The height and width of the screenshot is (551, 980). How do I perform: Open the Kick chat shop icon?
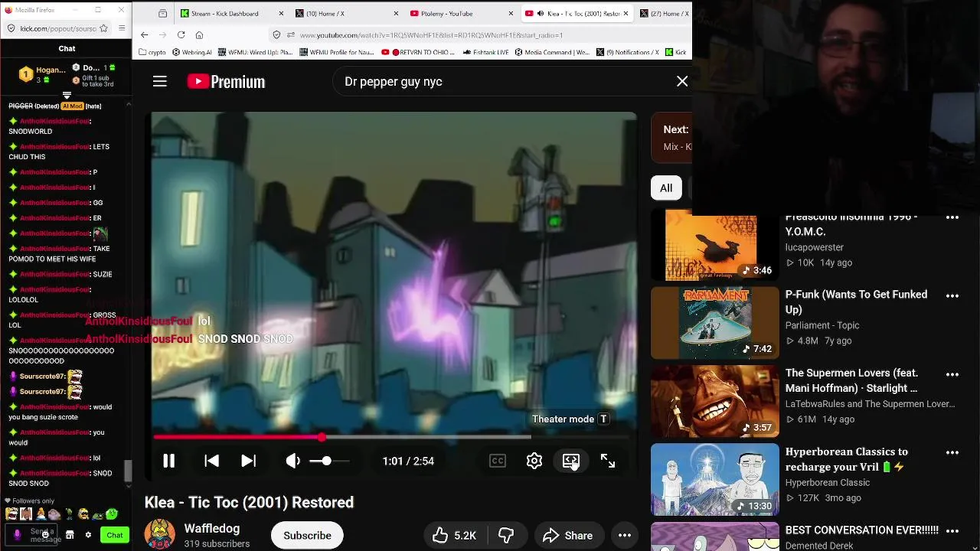tap(70, 535)
